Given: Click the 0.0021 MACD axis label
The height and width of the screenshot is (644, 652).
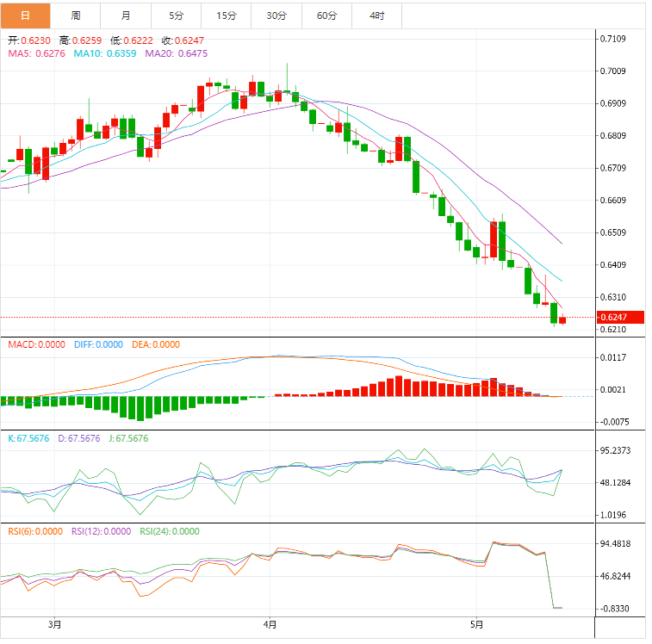Looking at the screenshot, I should 613,390.
